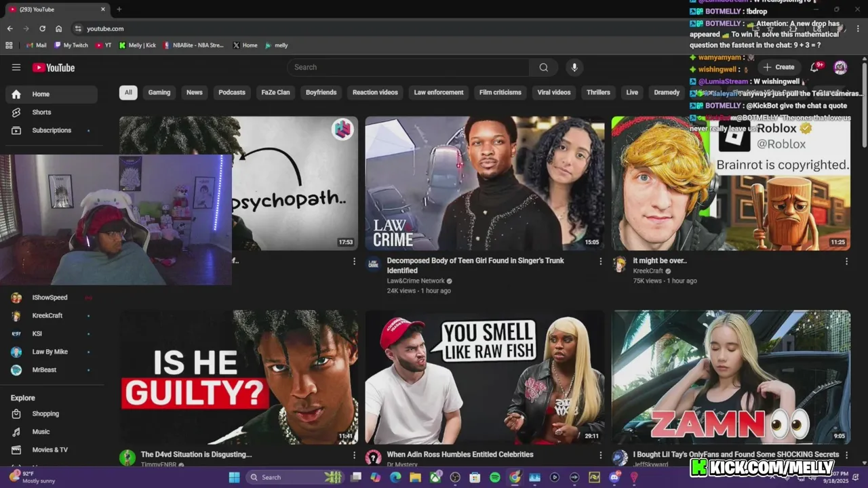The width and height of the screenshot is (868, 488).
Task: Open more options for 'it might be over..'
Action: pyautogui.click(x=846, y=261)
